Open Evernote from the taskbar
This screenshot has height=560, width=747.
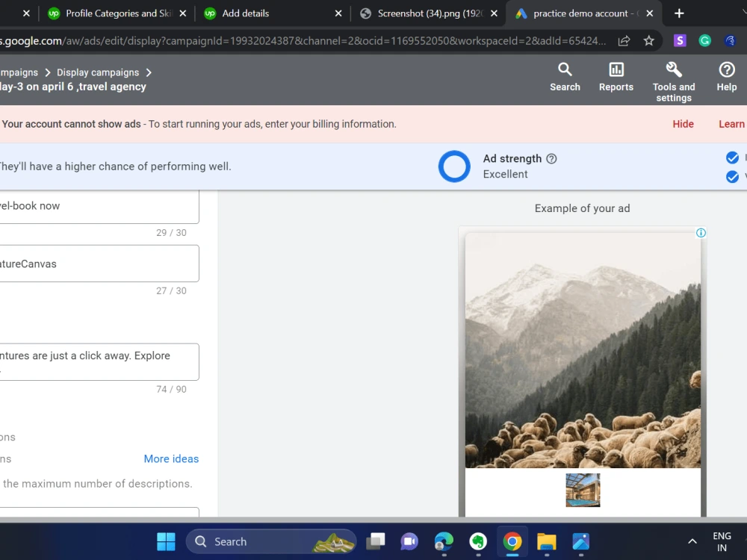tap(478, 541)
